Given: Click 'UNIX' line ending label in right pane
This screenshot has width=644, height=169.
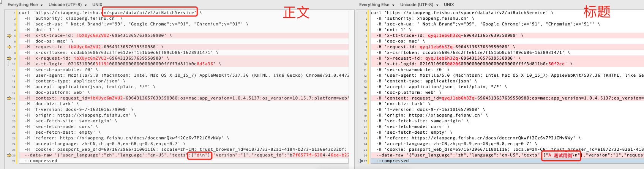Looking at the screenshot, I should click(x=449, y=5).
